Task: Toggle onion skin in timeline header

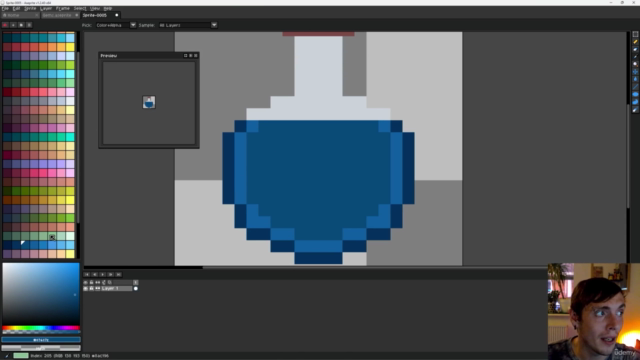Action: click(x=104, y=282)
